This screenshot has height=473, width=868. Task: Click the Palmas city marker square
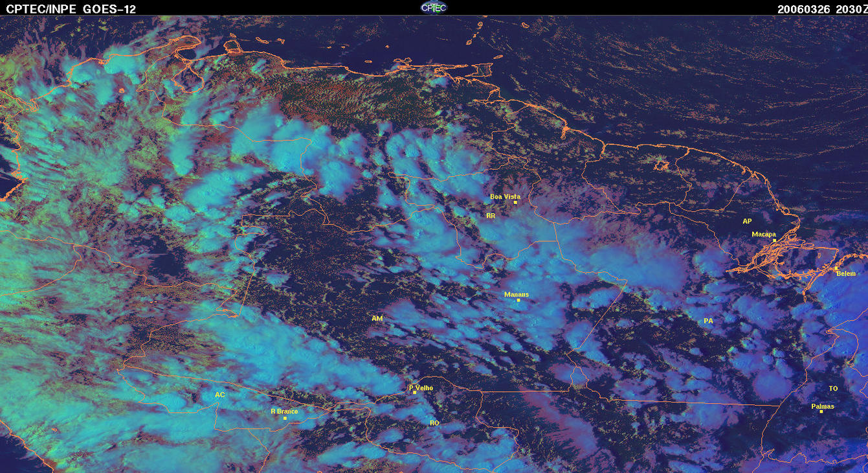(x=821, y=411)
